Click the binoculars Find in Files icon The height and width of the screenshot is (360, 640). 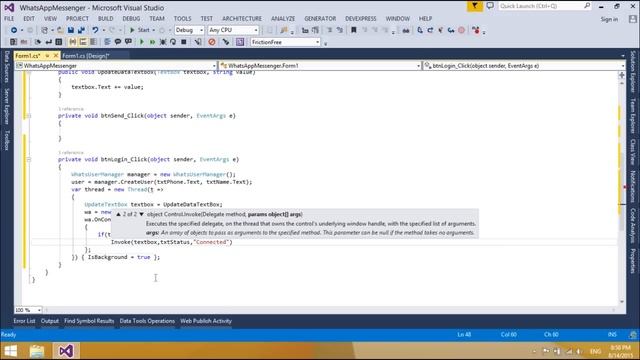[406, 30]
